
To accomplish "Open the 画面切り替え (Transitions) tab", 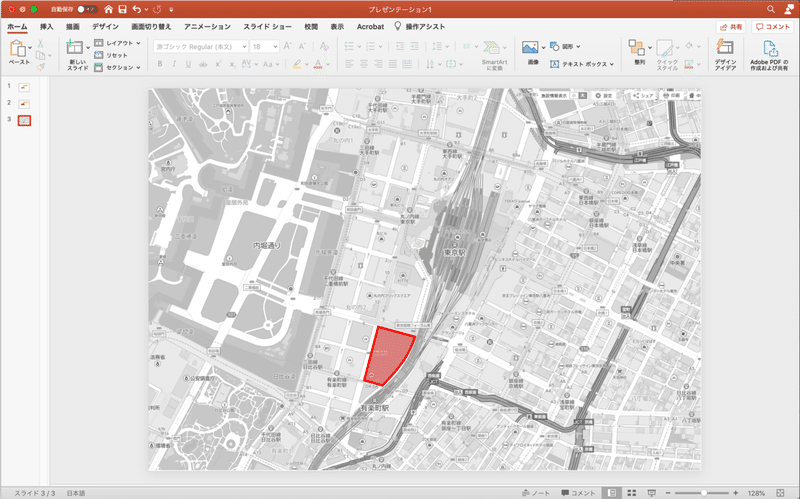I will point(151,27).
